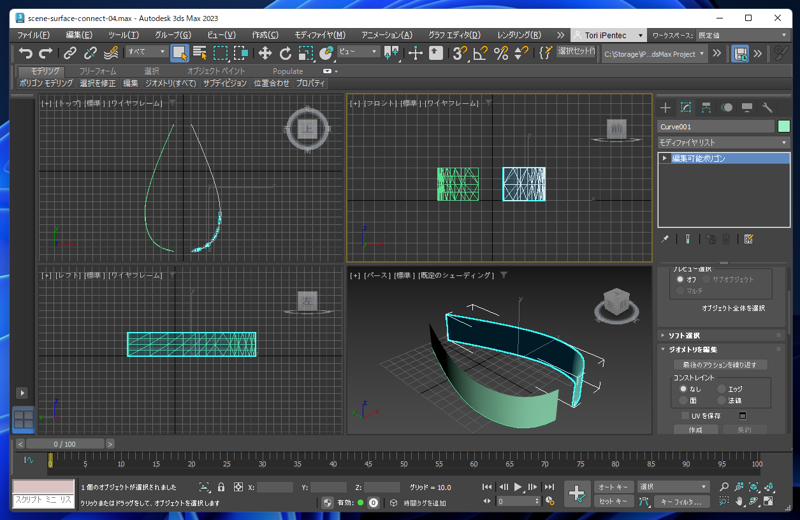800x520 pixels.
Task: Click the Key Filters (キーフィルタ) button
Action: (x=682, y=501)
